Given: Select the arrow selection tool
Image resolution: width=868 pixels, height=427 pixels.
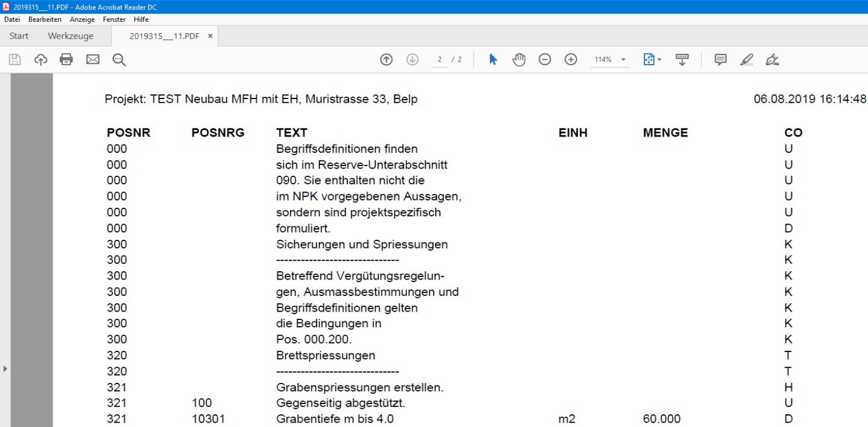Looking at the screenshot, I should pos(493,59).
